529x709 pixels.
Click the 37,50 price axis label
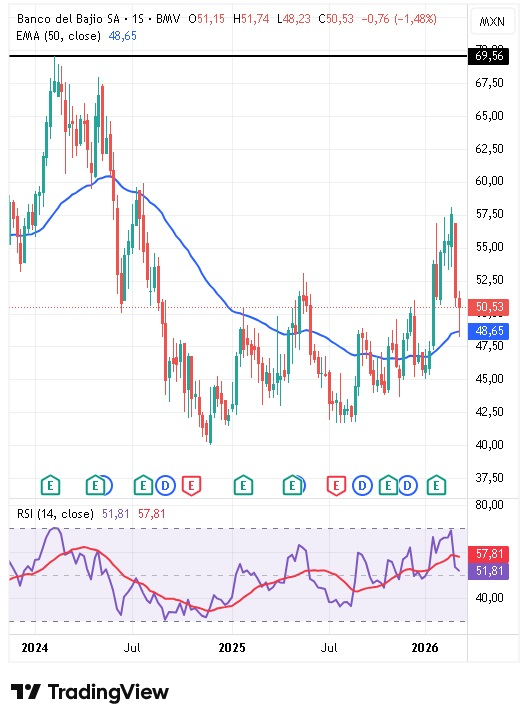489,477
